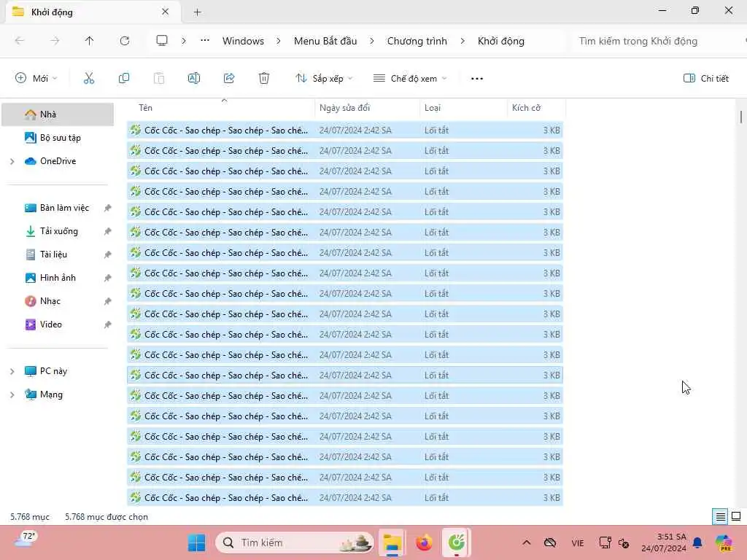The height and width of the screenshot is (560, 747).
Task: Click the Copy icon in toolbar
Action: [124, 79]
